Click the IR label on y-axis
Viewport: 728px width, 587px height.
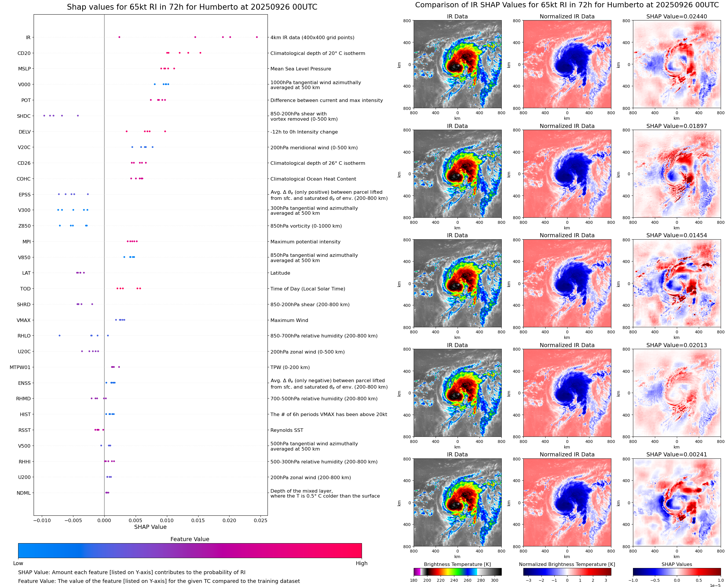coord(28,37)
